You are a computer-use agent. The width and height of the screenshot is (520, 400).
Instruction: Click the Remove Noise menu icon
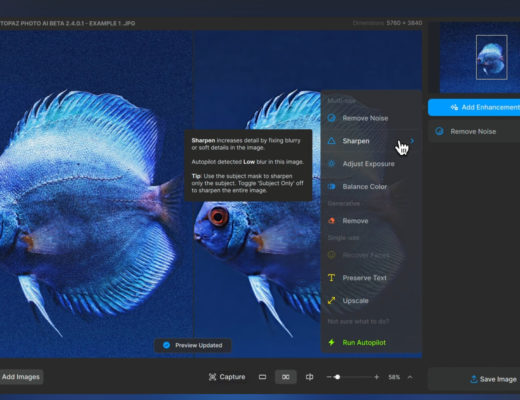pyautogui.click(x=331, y=118)
